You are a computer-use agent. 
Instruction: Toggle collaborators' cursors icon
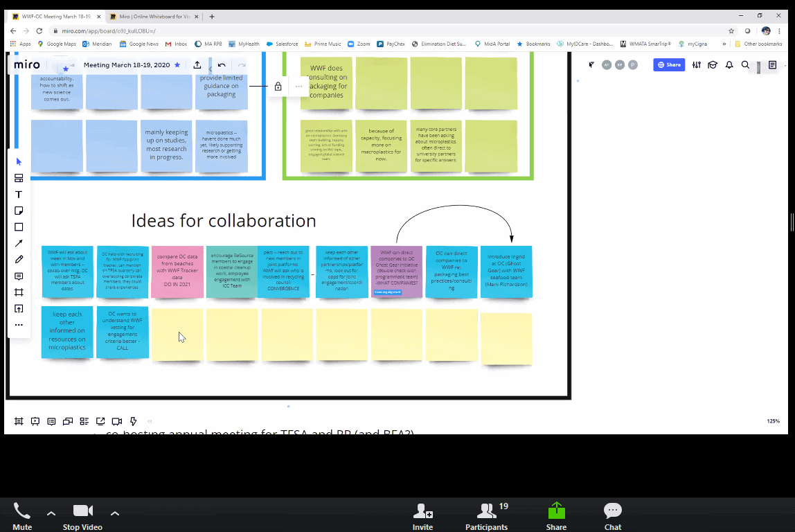[x=591, y=65]
